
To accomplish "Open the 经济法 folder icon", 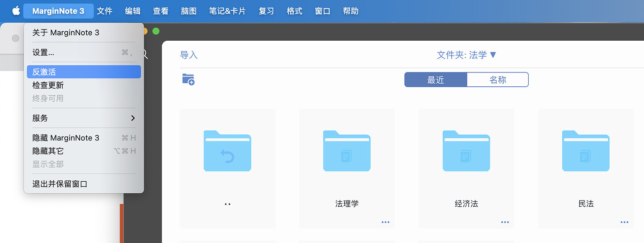I will pos(466,151).
